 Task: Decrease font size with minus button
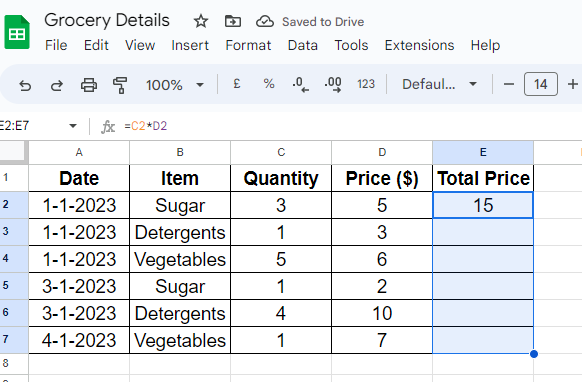pyautogui.click(x=509, y=84)
